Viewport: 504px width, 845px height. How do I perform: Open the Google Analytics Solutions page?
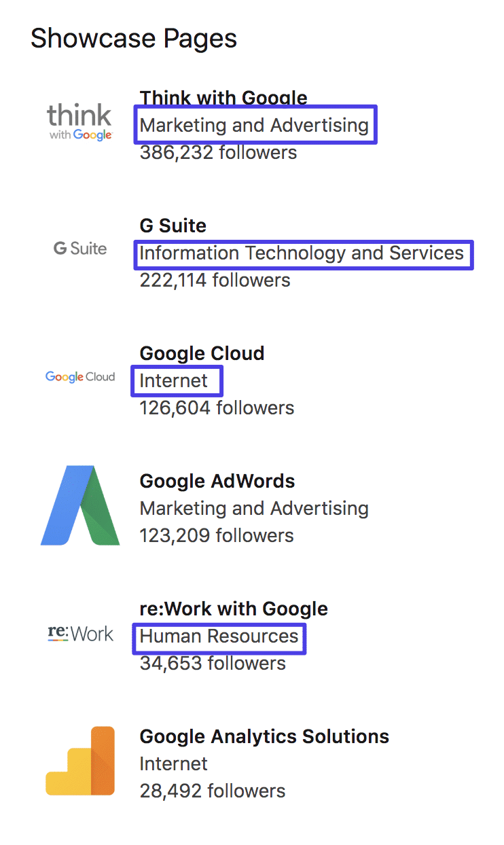point(264,736)
